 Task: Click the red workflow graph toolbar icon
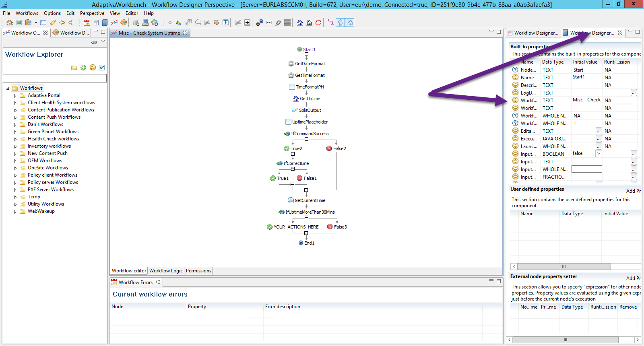[x=114, y=23]
